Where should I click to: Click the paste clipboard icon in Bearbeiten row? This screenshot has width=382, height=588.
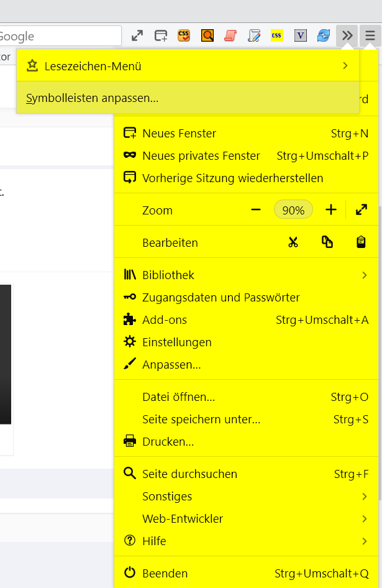point(361,242)
